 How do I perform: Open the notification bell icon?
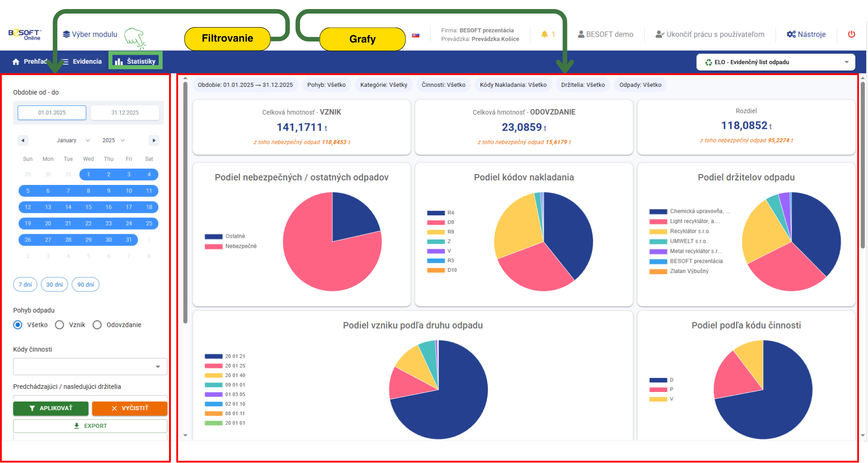pyautogui.click(x=544, y=34)
